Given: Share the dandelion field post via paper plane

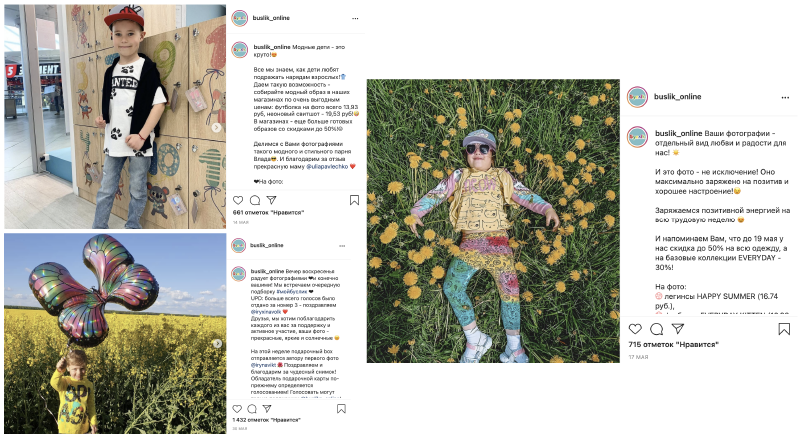Looking at the screenshot, I should [x=678, y=328].
